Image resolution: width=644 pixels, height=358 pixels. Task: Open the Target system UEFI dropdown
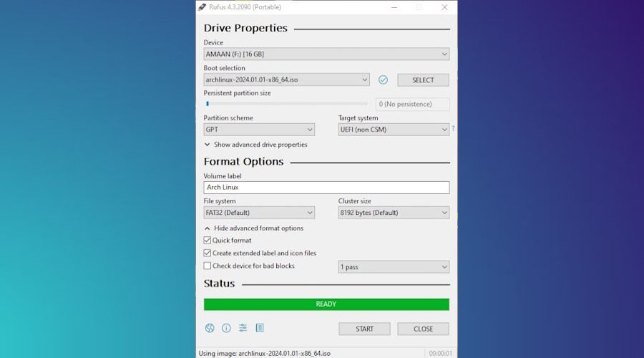(394, 130)
